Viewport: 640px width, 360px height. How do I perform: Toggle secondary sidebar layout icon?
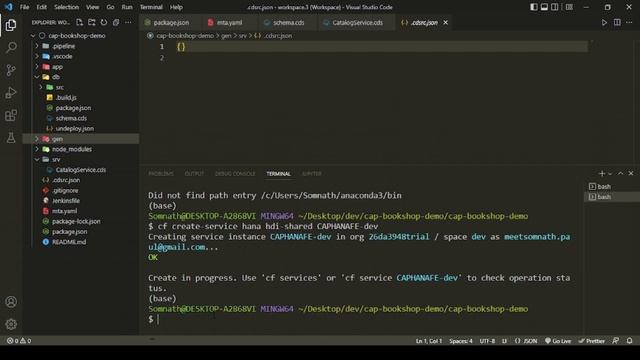point(555,7)
